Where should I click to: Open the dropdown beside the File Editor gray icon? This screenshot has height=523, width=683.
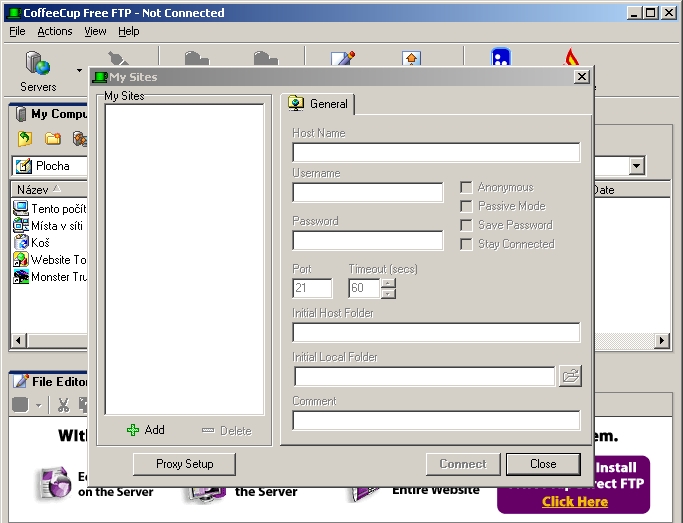point(39,405)
